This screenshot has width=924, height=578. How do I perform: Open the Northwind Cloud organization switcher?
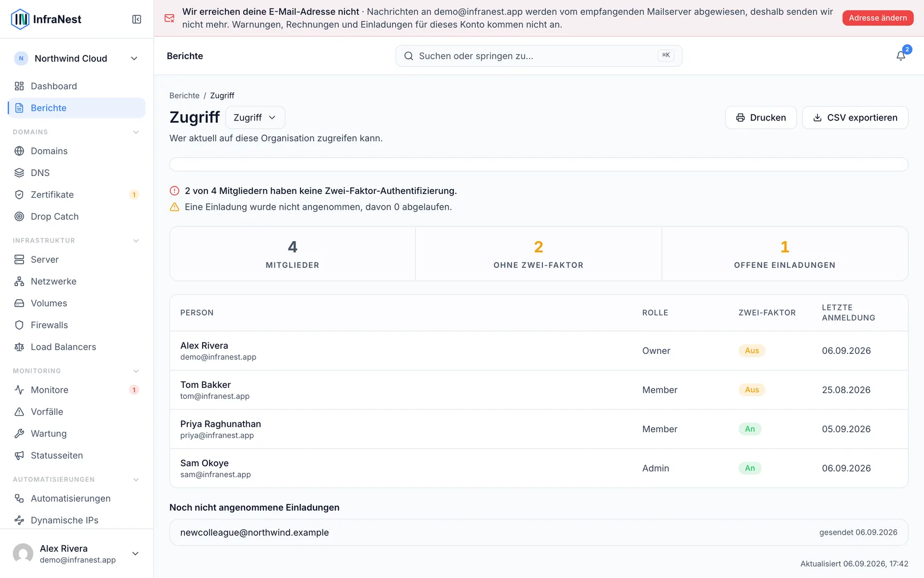click(77, 59)
